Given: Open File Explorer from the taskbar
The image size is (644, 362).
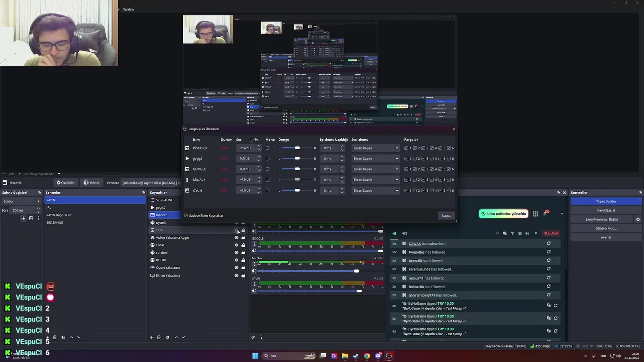Looking at the screenshot, I should coord(345,356).
